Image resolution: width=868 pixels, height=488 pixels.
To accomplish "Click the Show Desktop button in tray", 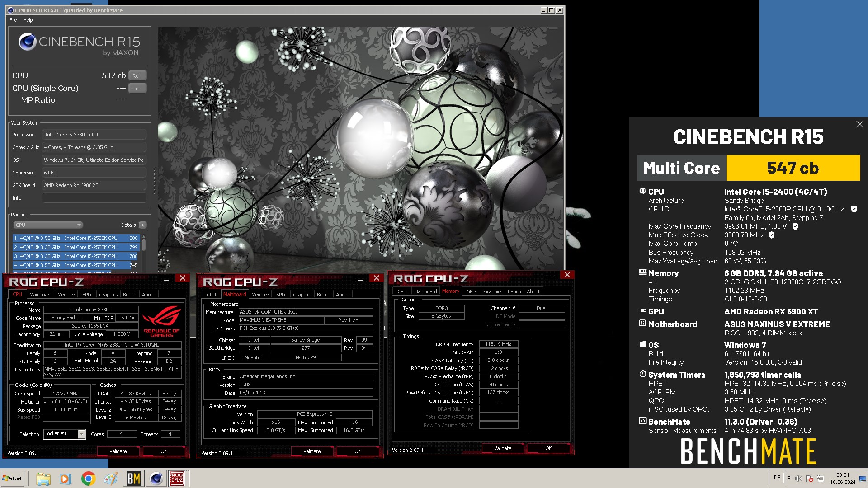I will (863, 479).
